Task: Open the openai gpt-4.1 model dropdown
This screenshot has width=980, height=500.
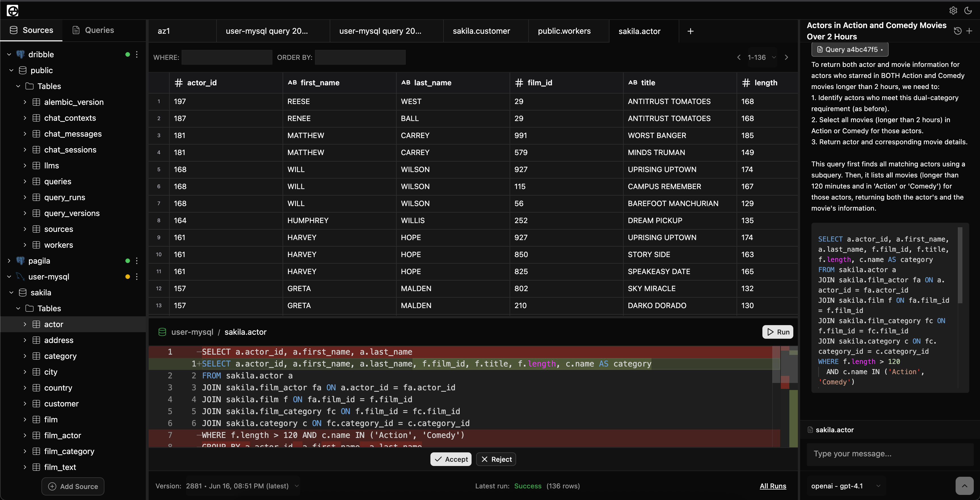Action: point(846,486)
